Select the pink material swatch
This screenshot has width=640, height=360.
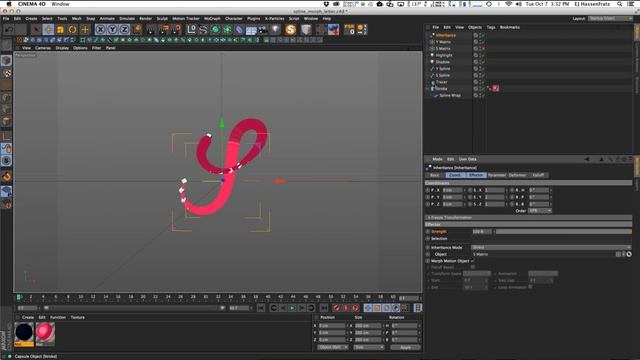pos(45,333)
